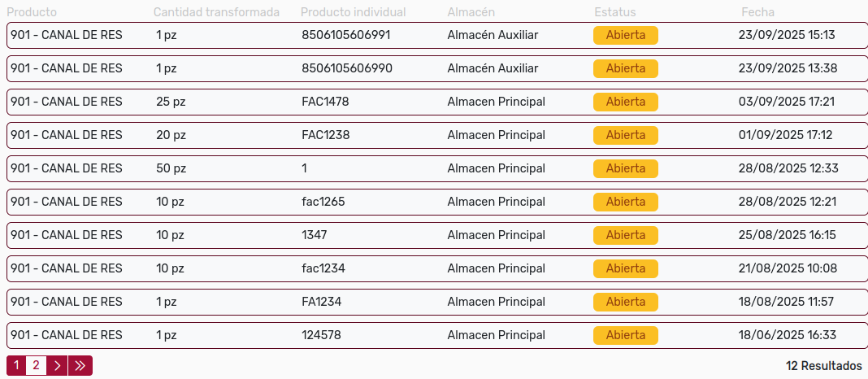This screenshot has height=379, width=868.
Task: Select the FA1234 row
Action: (x=321, y=302)
